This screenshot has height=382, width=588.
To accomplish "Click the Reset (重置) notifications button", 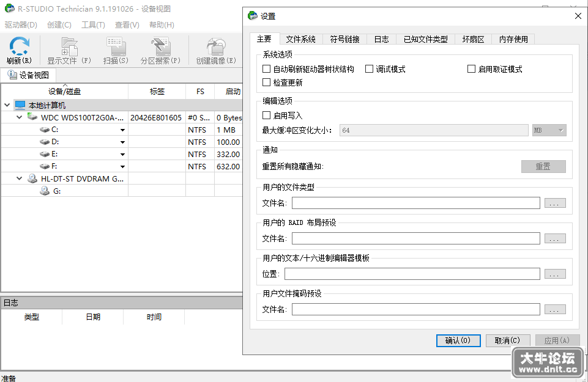I will coord(543,166).
